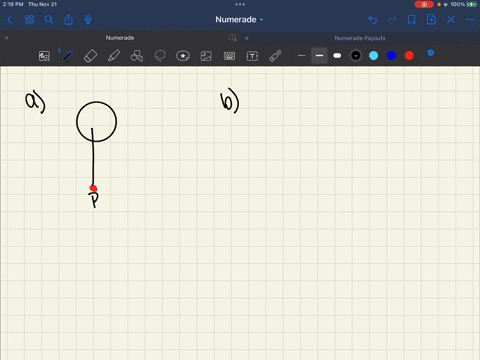The image size is (480, 360).
Task: Close the Numerade tab
Action: (x=7, y=38)
